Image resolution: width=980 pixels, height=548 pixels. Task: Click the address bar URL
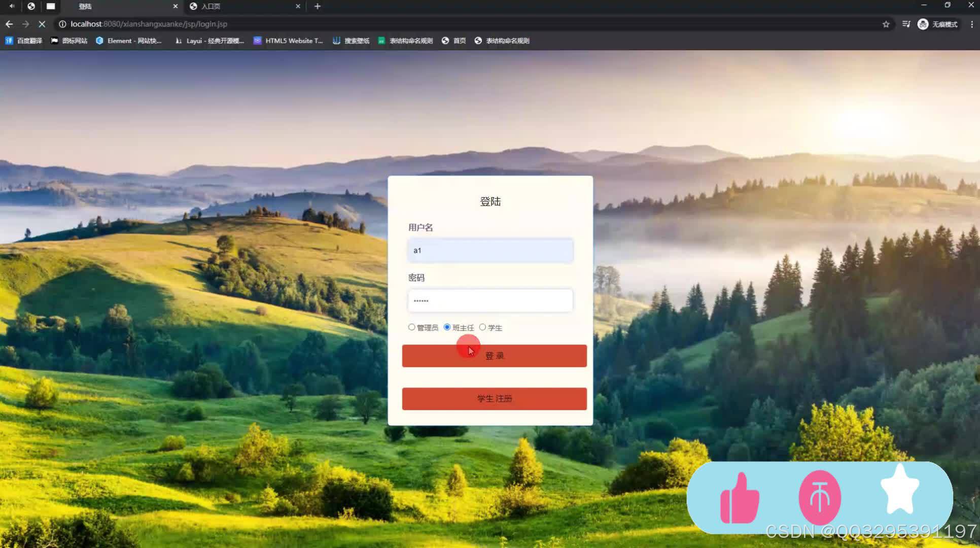click(x=149, y=24)
